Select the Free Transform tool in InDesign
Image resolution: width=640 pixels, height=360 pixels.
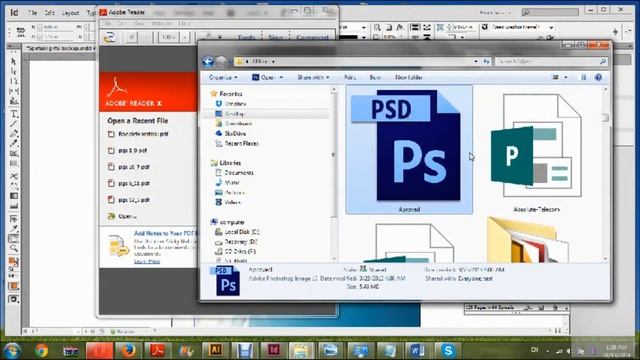point(13,186)
